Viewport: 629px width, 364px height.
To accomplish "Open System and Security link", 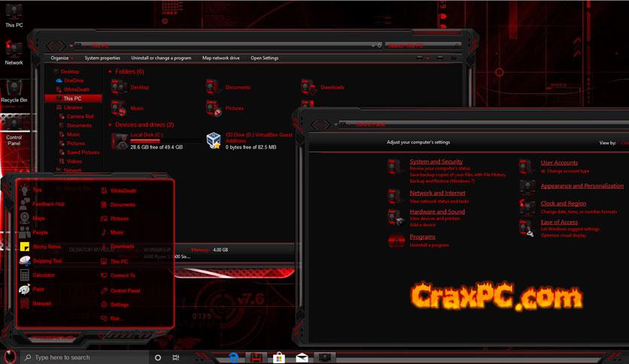I will click(436, 162).
